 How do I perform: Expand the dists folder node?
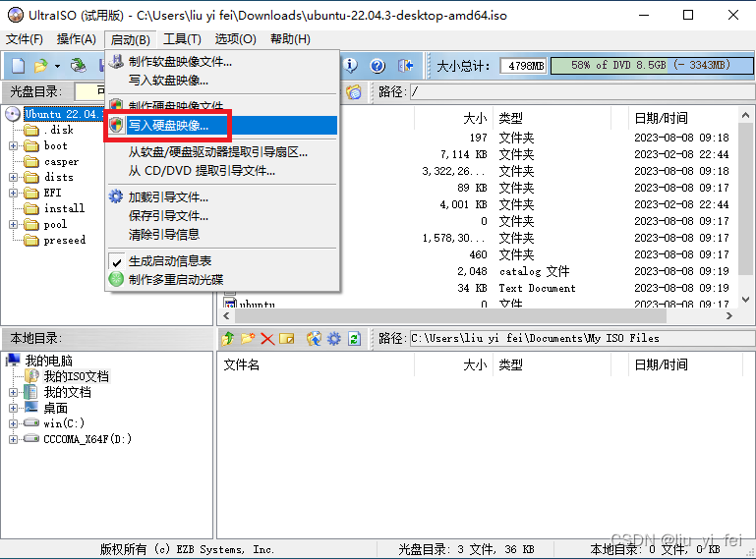click(14, 178)
